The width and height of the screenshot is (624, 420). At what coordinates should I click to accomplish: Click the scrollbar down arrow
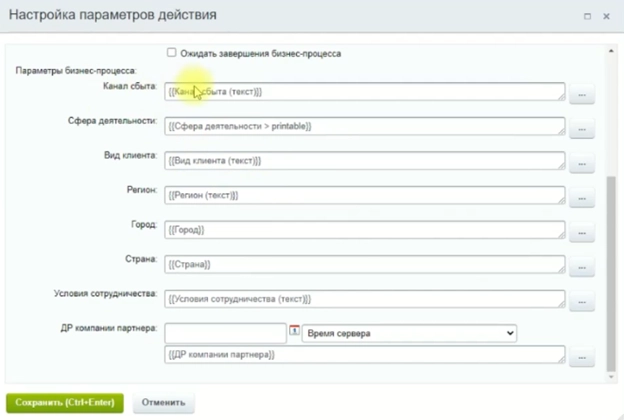(x=611, y=377)
